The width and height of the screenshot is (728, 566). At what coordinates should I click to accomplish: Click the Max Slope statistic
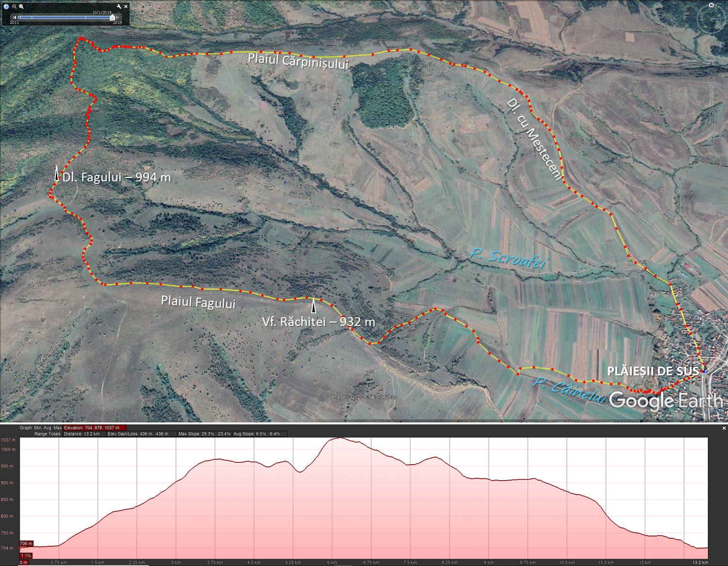pyautogui.click(x=204, y=434)
